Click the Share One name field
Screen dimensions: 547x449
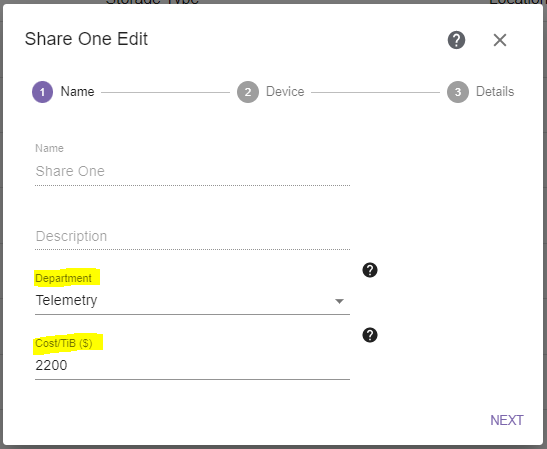[192, 171]
